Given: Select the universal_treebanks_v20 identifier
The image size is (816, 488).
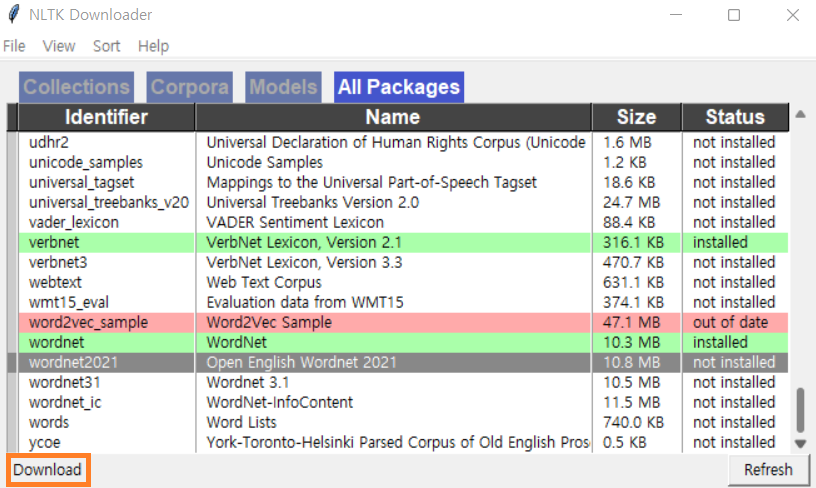Looking at the screenshot, I should coord(109,202).
